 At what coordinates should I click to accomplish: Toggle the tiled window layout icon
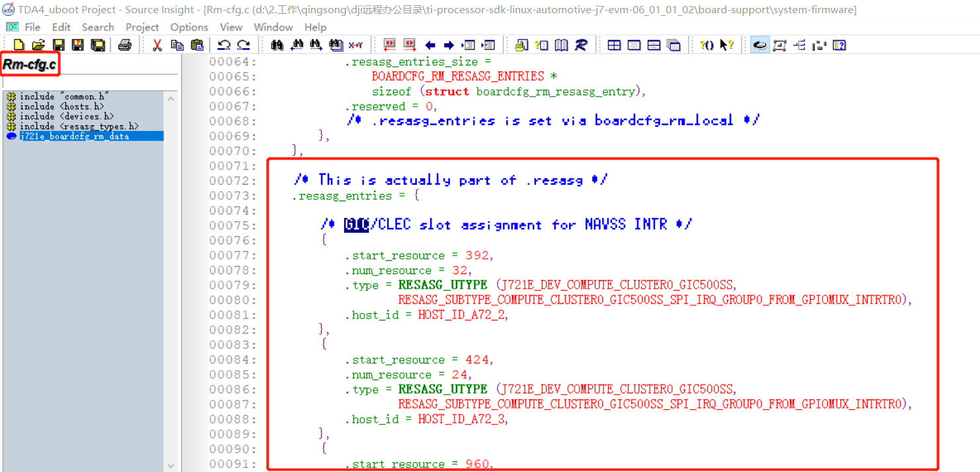pos(613,44)
